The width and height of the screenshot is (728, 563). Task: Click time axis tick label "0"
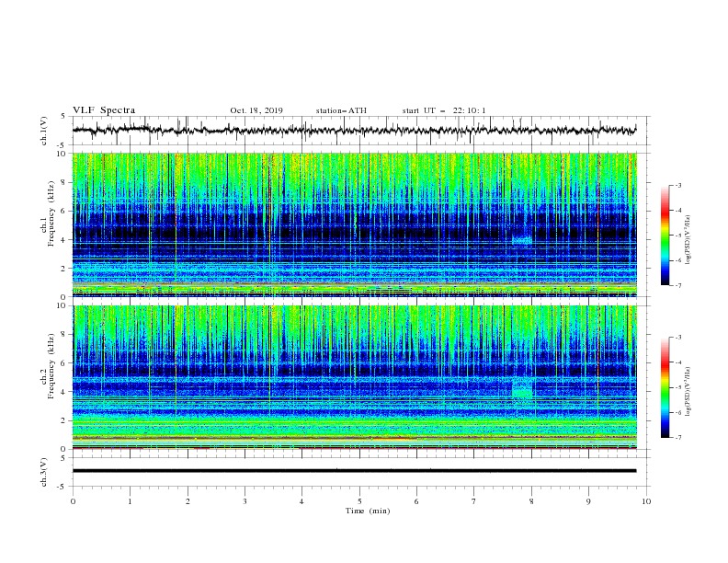click(x=73, y=501)
